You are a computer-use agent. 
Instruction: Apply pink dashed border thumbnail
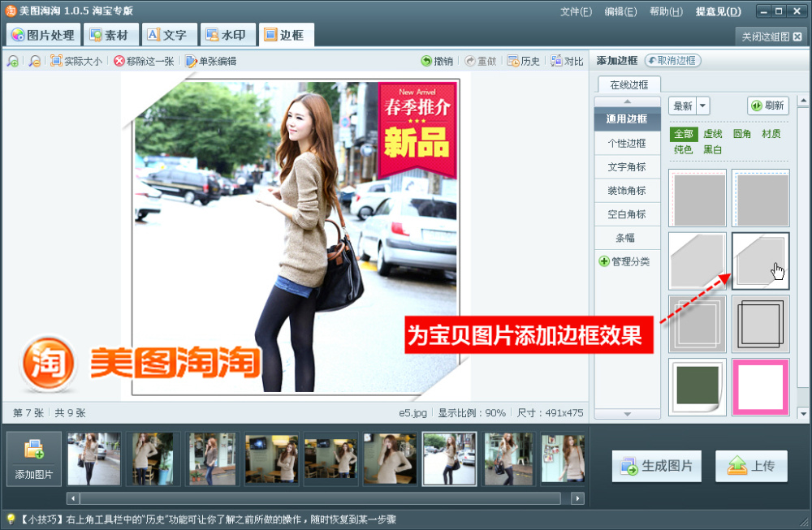point(698,198)
